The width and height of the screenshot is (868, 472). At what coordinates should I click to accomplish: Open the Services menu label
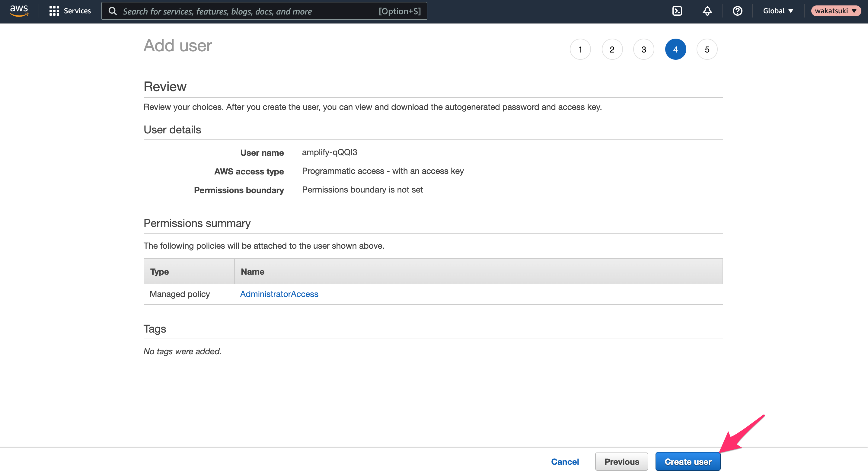[x=77, y=11]
